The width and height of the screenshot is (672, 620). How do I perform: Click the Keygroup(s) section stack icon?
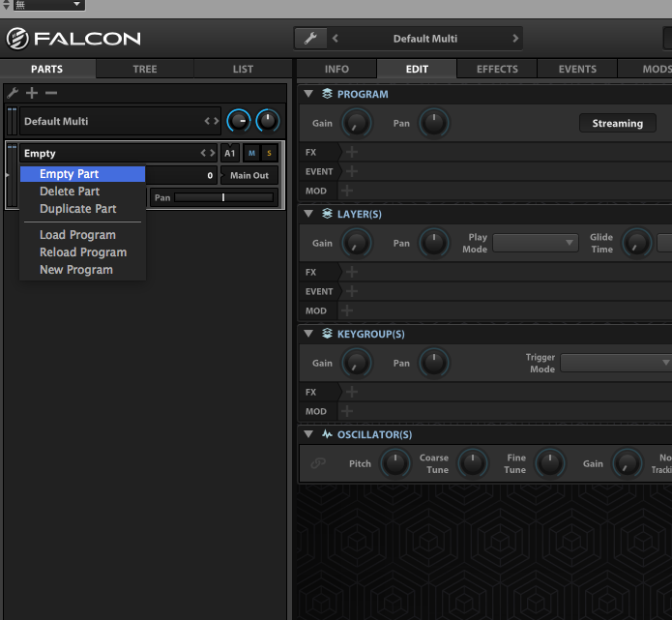(x=327, y=334)
